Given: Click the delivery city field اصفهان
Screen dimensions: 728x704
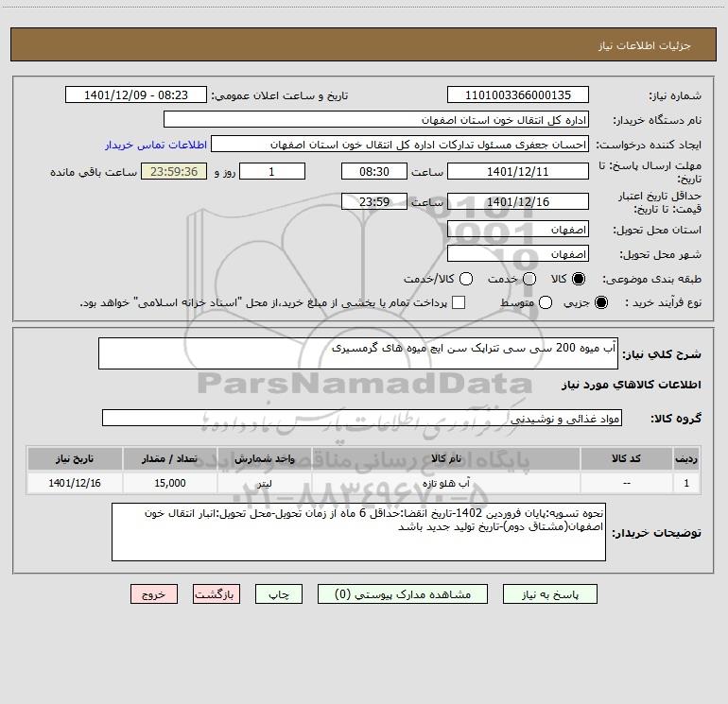Looking at the screenshot, I should (x=518, y=253).
